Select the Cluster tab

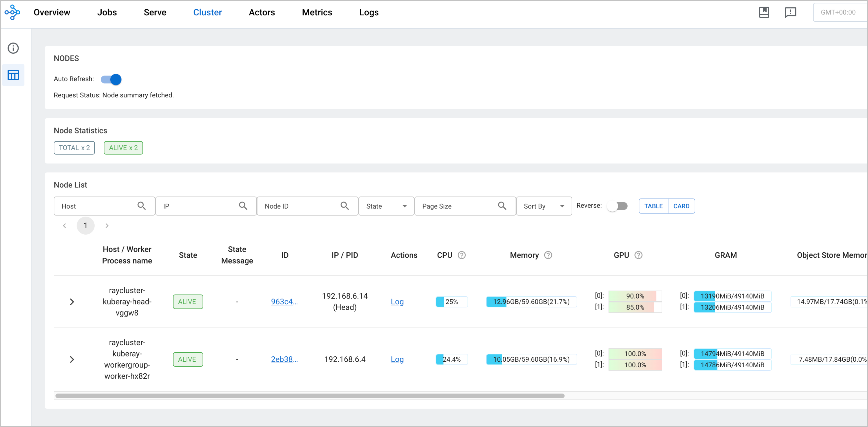[x=208, y=12]
